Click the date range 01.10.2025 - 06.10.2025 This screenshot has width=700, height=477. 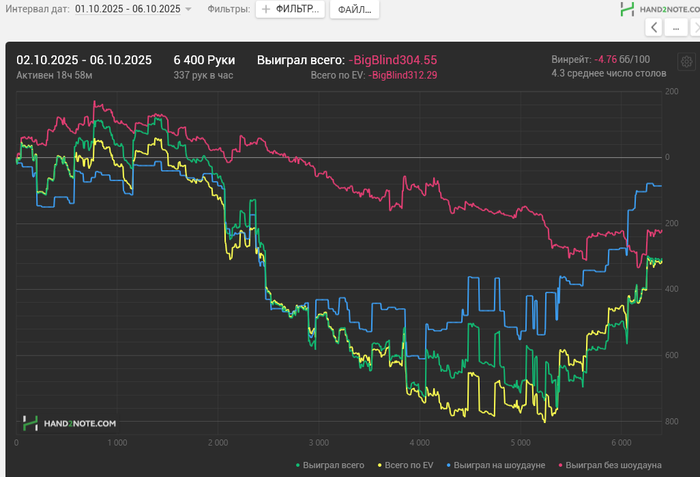click(127, 9)
